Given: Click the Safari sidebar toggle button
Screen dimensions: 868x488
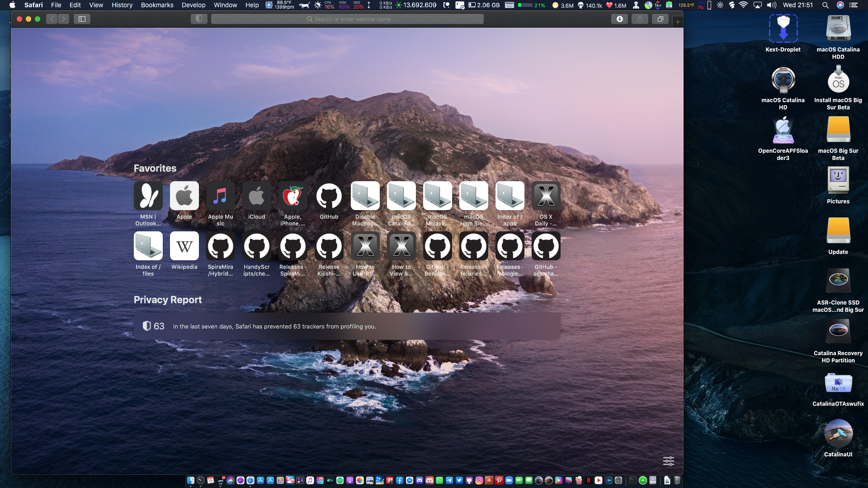Looking at the screenshot, I should coord(82,19).
